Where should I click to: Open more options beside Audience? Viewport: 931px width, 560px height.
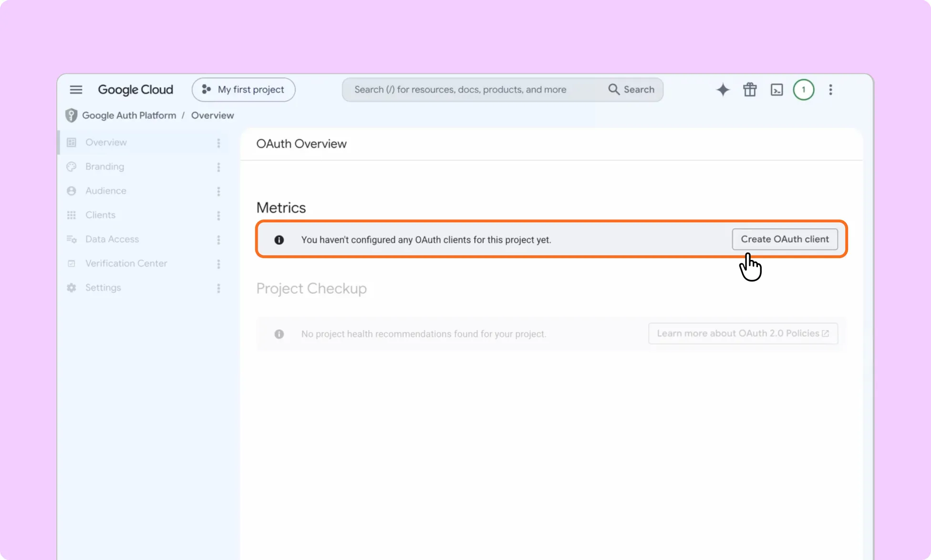tap(218, 191)
